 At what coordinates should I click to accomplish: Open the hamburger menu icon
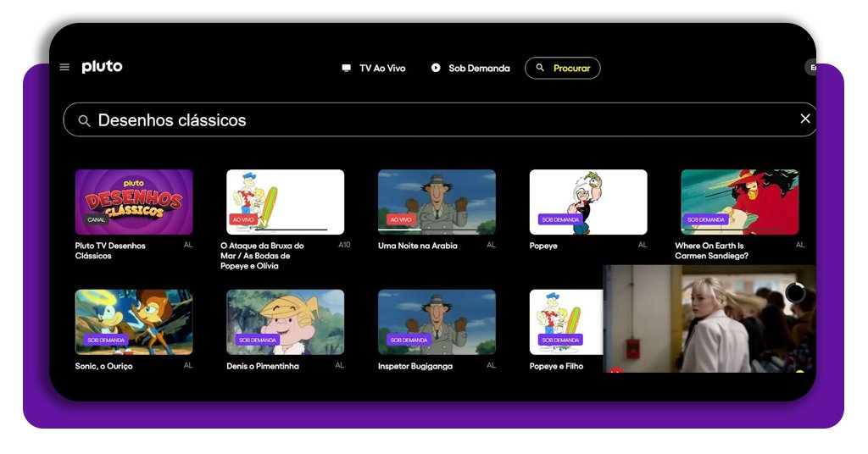pyautogui.click(x=64, y=68)
